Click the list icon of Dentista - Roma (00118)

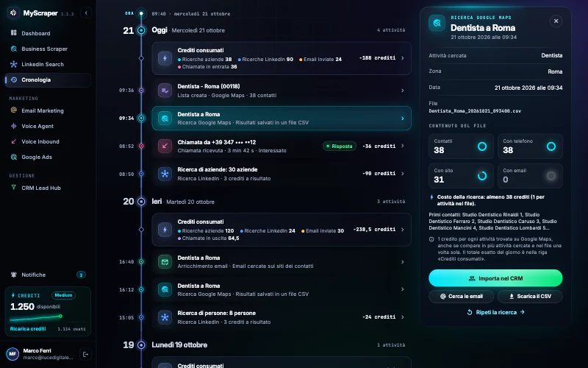click(x=165, y=91)
